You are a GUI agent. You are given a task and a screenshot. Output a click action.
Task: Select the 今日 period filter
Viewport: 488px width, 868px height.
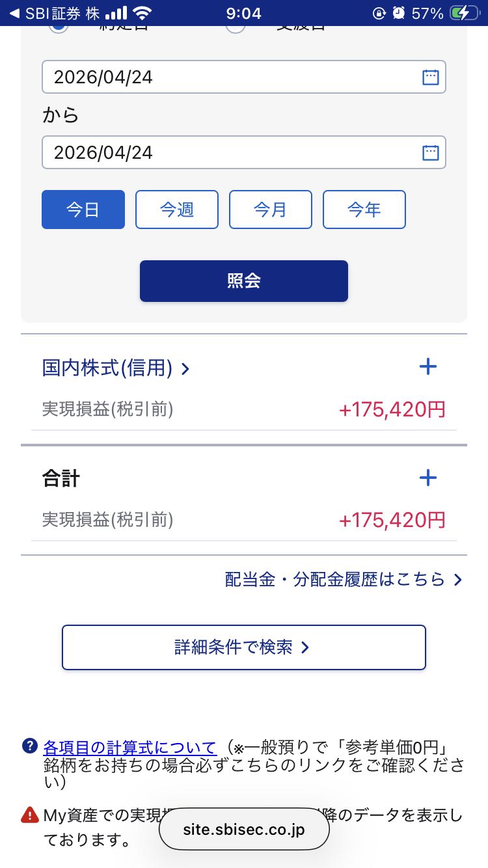click(x=83, y=210)
